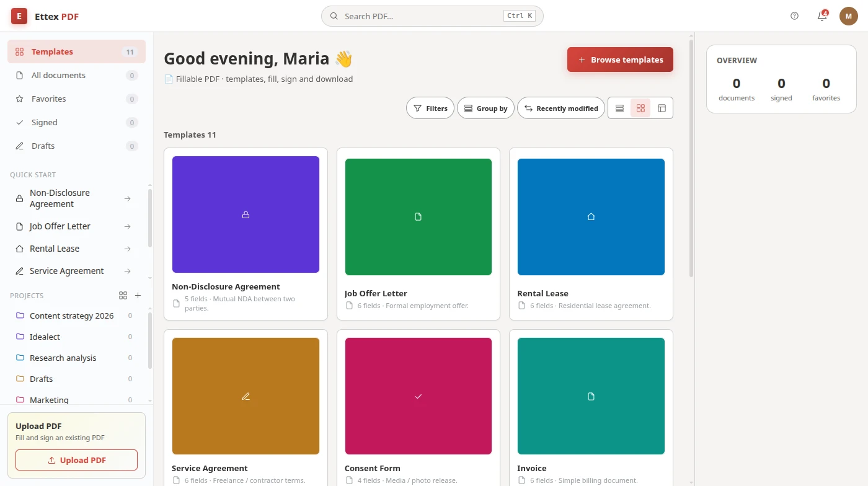Screen dimensions: 868x486
Task: Open the Group by dropdown
Action: (x=486, y=108)
